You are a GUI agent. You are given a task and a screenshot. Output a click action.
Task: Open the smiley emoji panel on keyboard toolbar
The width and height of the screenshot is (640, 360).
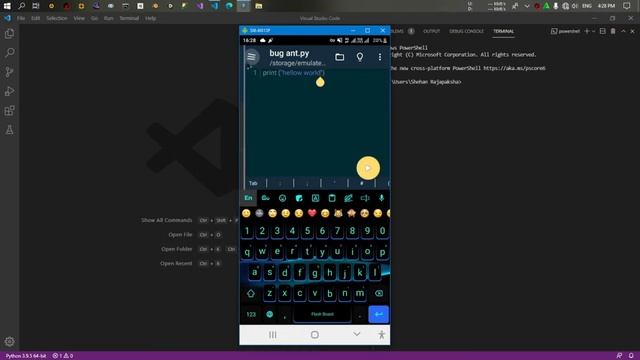point(282,198)
